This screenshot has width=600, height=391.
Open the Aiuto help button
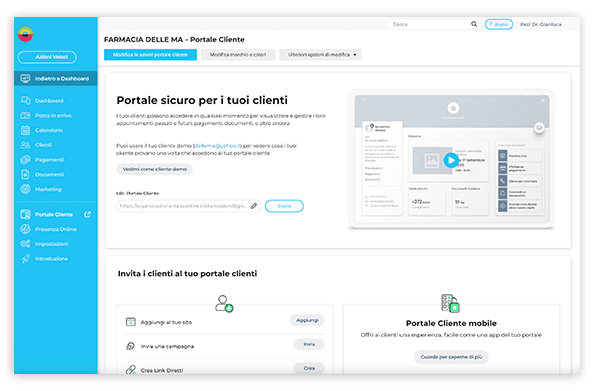coord(499,24)
